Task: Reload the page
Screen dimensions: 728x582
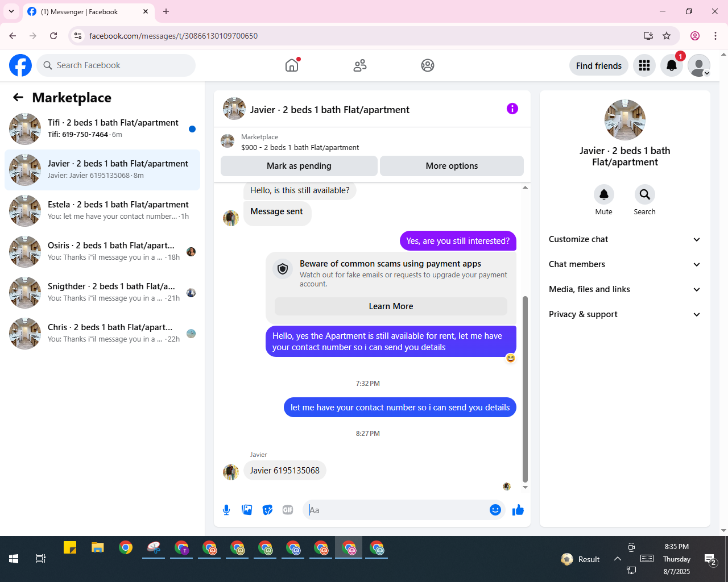Action: [x=53, y=36]
